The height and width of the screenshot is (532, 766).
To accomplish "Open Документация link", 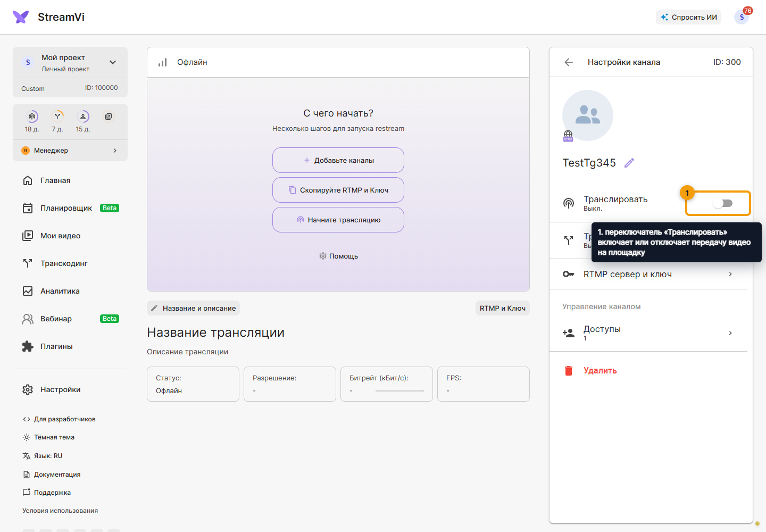I will [52, 475].
